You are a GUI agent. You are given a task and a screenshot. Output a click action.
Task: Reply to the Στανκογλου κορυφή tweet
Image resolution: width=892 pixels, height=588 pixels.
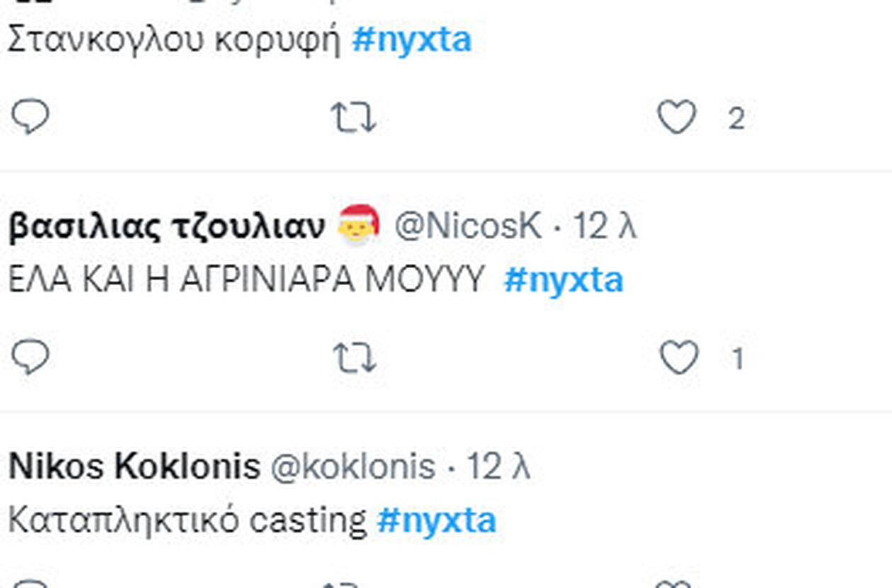click(30, 117)
